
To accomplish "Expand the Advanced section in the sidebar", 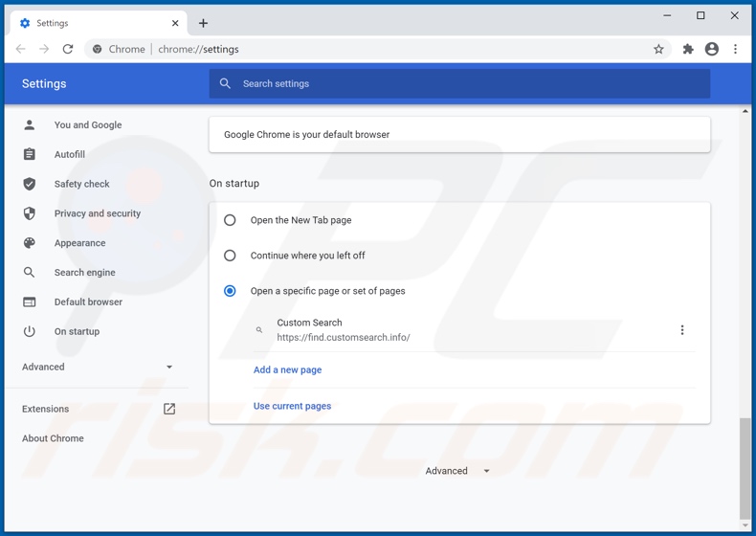I will coord(97,367).
